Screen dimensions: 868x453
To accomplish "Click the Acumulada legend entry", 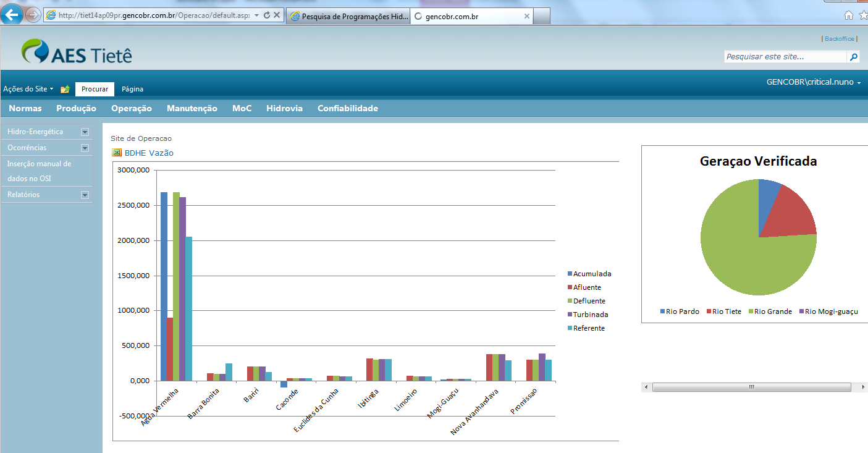I will pos(590,274).
